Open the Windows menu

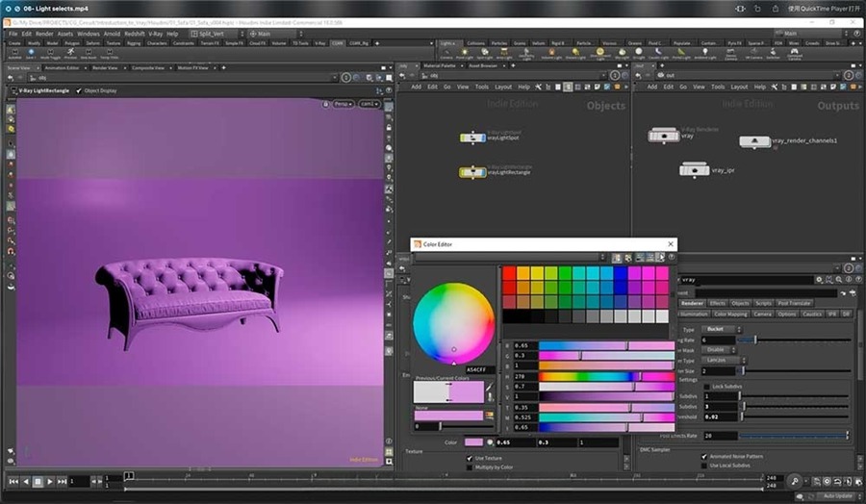coord(89,34)
